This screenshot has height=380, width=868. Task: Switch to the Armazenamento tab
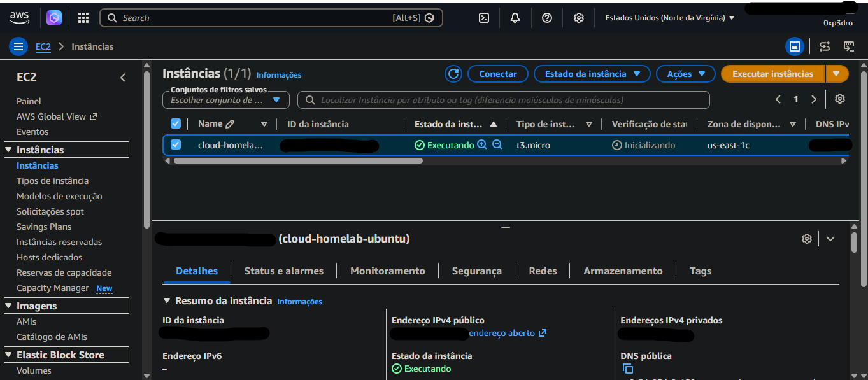pyautogui.click(x=623, y=271)
